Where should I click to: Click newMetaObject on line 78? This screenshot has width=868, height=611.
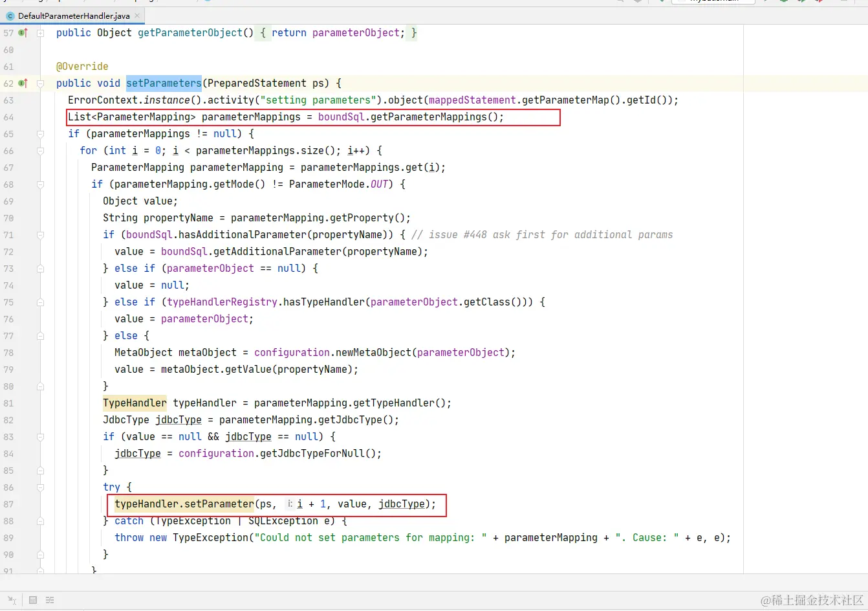pos(373,352)
